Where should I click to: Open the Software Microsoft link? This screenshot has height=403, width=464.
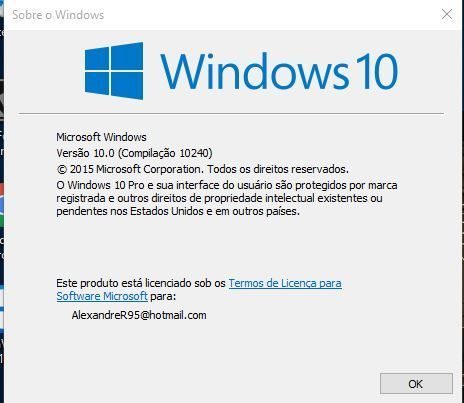click(102, 296)
